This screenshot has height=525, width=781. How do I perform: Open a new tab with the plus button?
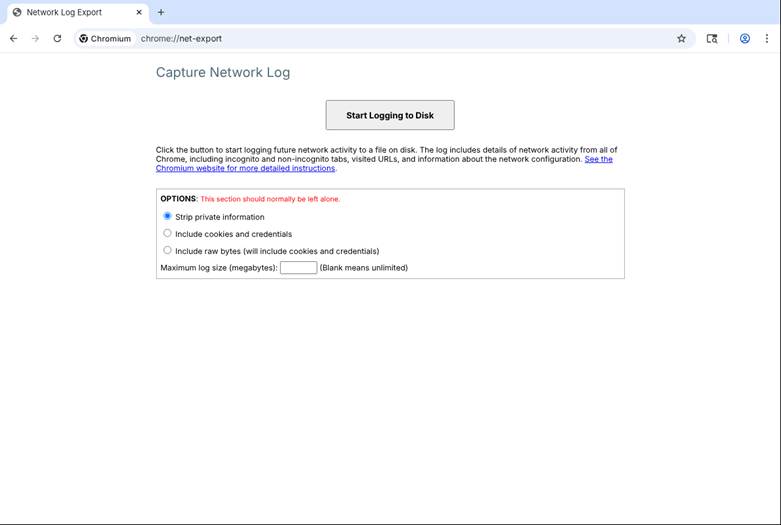tap(161, 12)
